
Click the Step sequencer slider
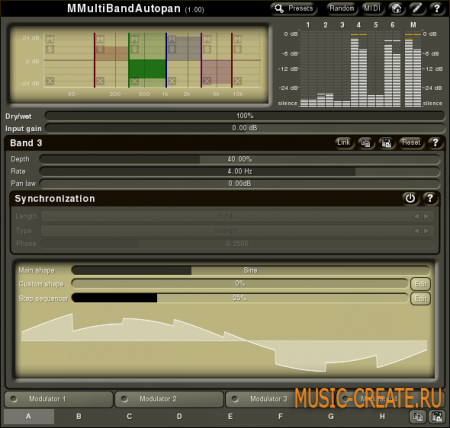coord(240,298)
